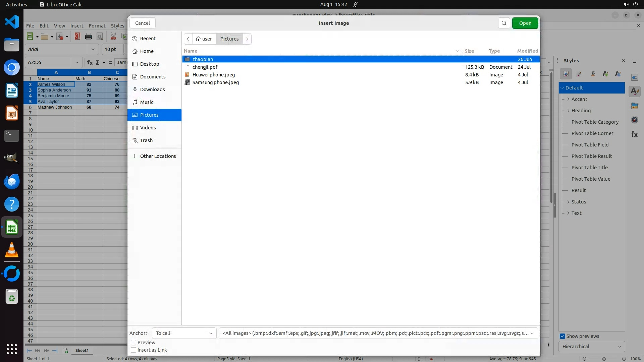Select the Huawei phone.jpeg file
The height and width of the screenshot is (362, 644).
[213, 75]
